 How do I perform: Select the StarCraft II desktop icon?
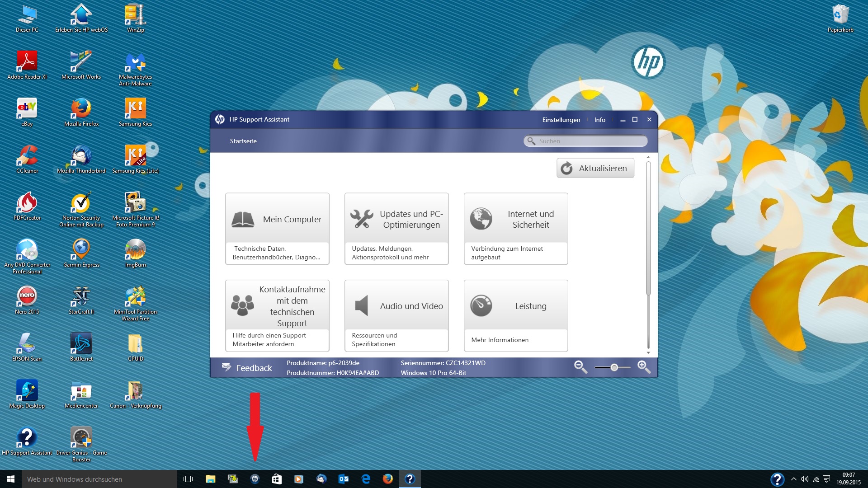pyautogui.click(x=81, y=300)
